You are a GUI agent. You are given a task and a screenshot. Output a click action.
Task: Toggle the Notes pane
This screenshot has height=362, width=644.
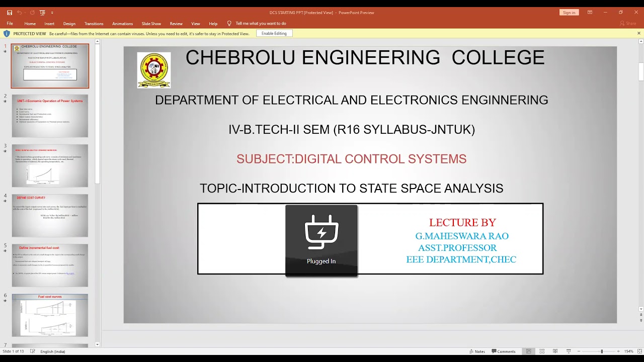pyautogui.click(x=477, y=351)
